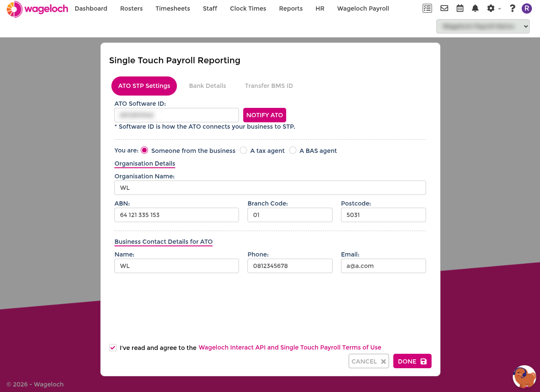Click the Wageloch logo
The height and width of the screenshot is (392, 540).
click(37, 9)
